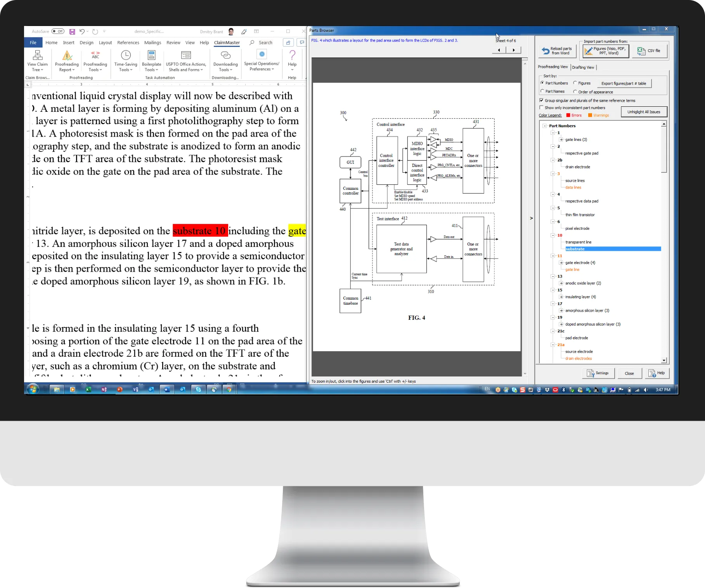Expand the gate lines (3) tree node

point(561,139)
